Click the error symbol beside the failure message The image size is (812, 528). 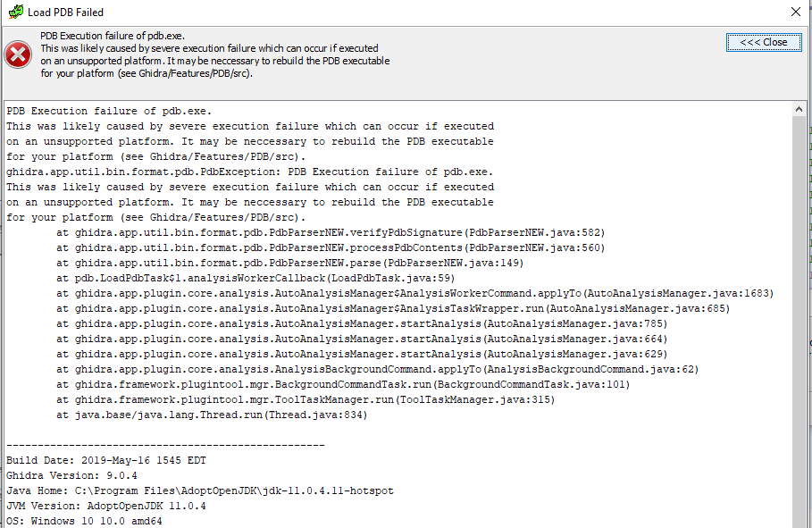point(17,54)
